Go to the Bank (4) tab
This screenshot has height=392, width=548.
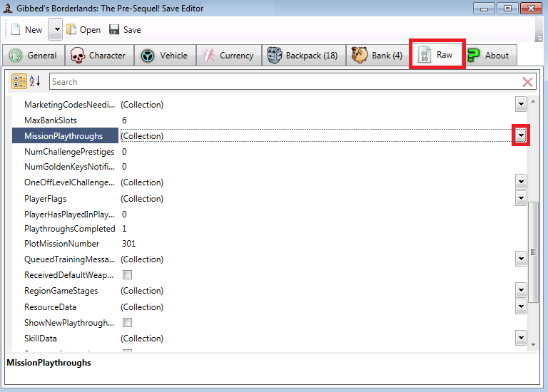pyautogui.click(x=377, y=55)
